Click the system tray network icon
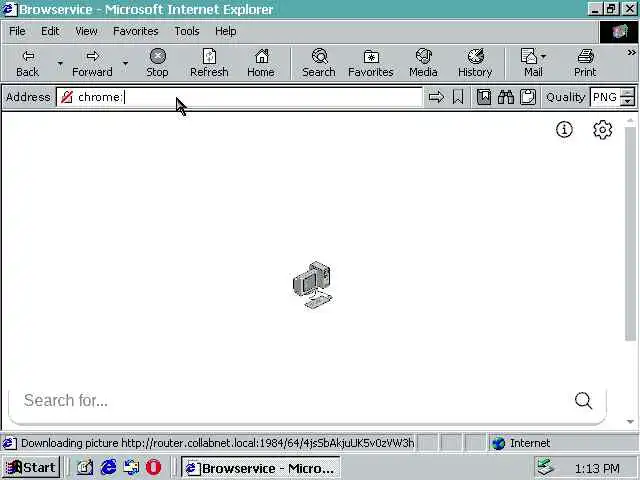 coord(546,467)
